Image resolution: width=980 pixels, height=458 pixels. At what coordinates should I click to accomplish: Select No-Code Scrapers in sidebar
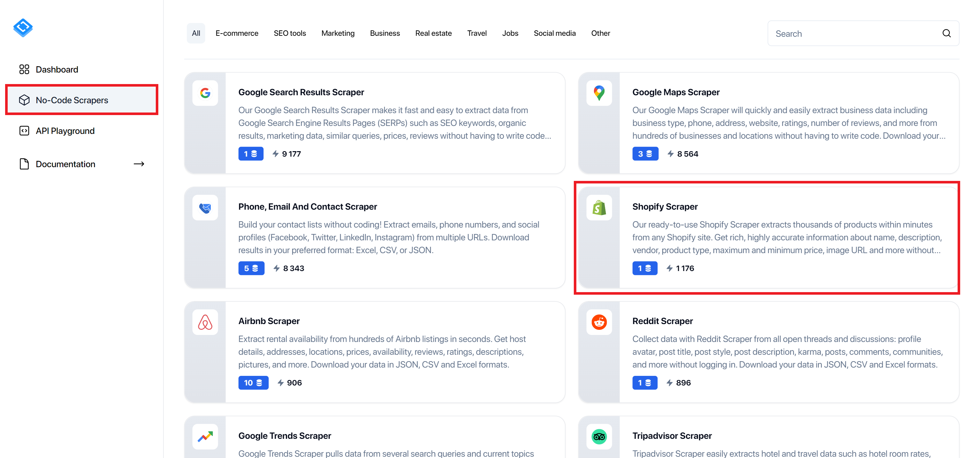pyautogui.click(x=82, y=100)
